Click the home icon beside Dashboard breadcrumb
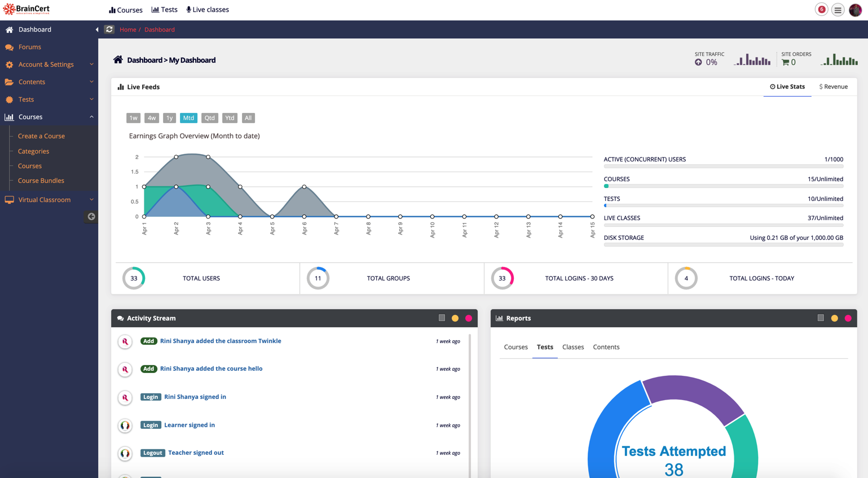The image size is (868, 478). tap(117, 59)
